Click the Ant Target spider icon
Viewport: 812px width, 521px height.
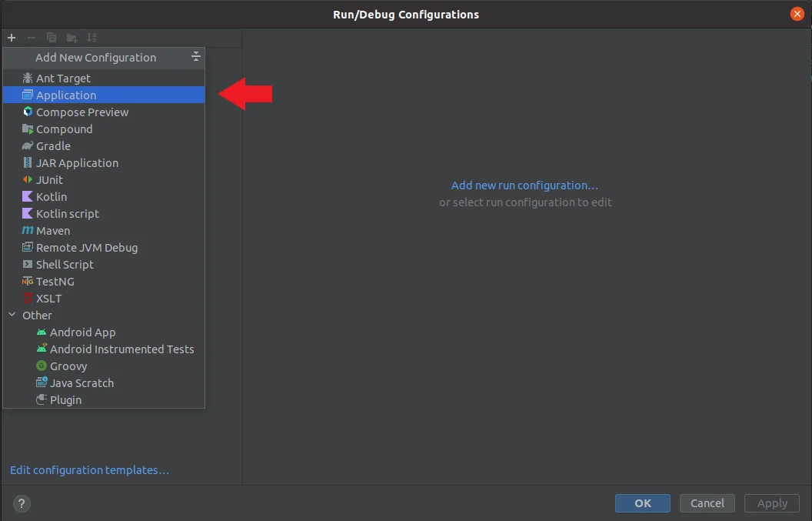coord(28,78)
